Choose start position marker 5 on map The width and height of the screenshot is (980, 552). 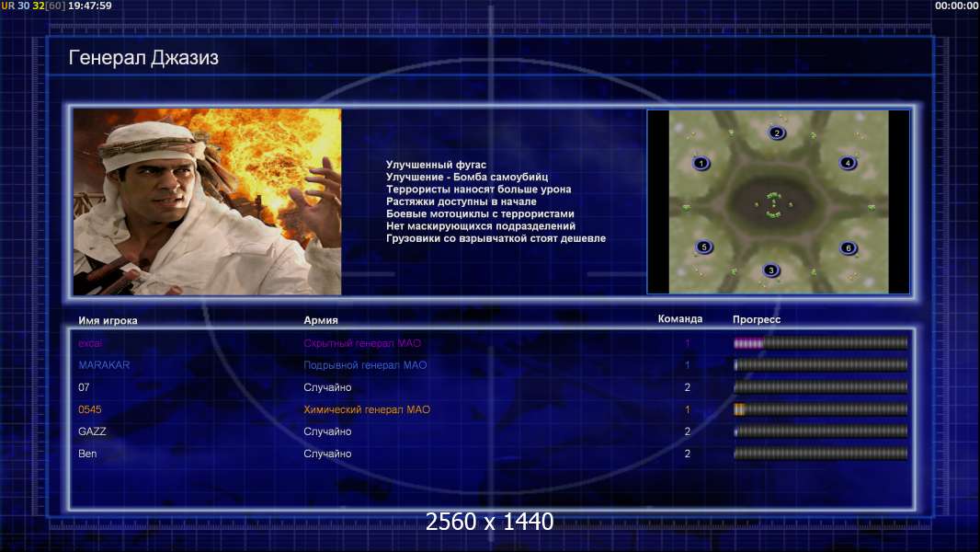[x=704, y=247]
